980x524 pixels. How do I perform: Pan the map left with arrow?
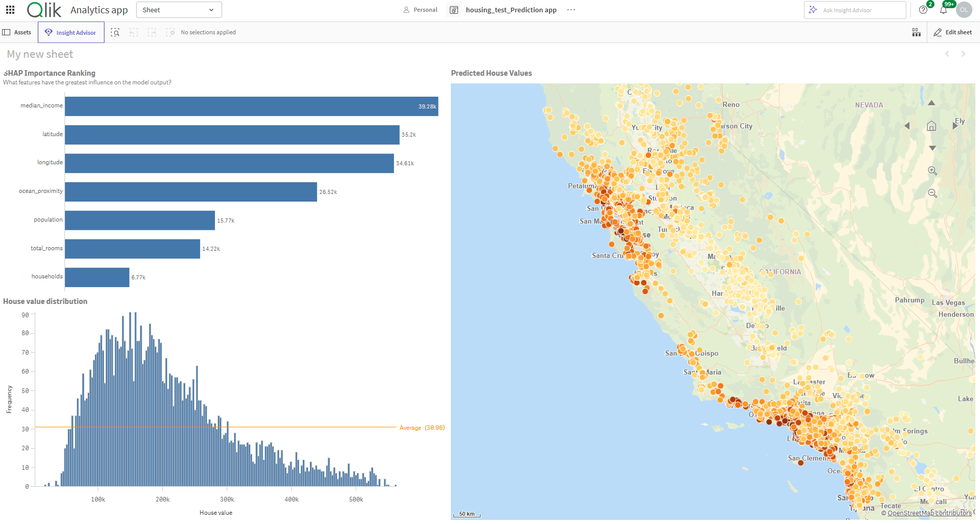[907, 126]
